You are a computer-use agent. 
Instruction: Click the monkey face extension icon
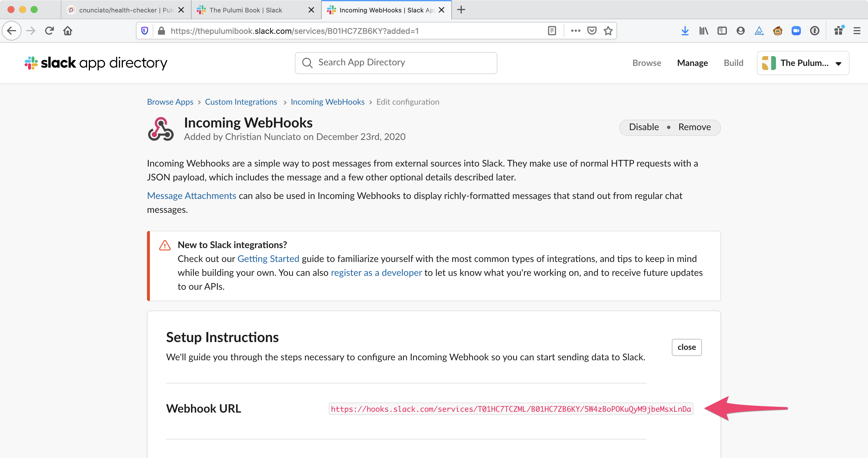(777, 31)
